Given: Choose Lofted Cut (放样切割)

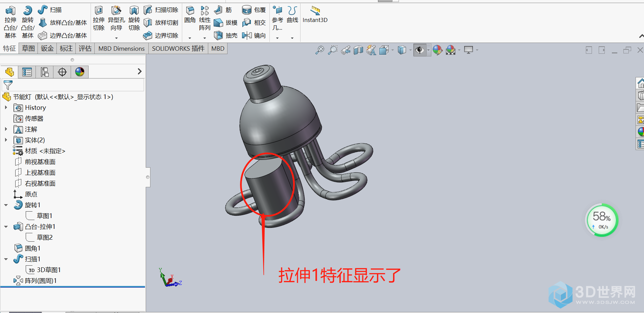Looking at the screenshot, I should point(161,23).
